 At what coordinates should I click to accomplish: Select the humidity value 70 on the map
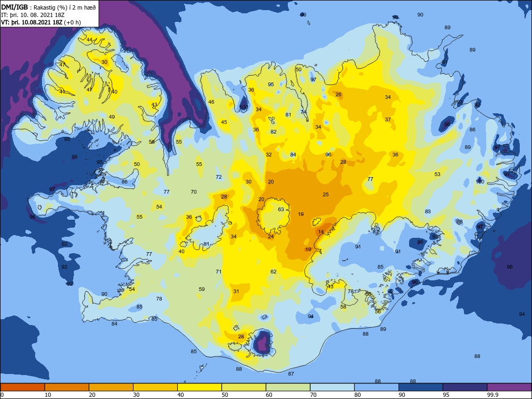coord(194,192)
